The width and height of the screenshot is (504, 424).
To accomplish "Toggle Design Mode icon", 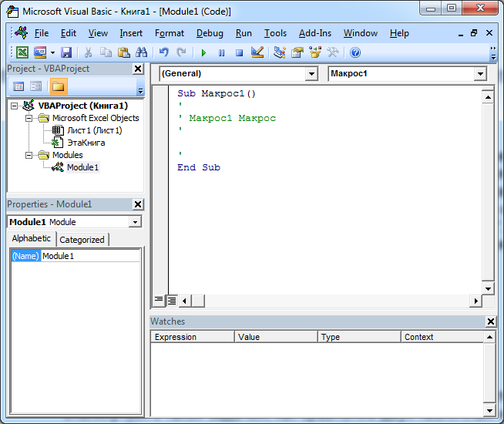I will point(257,52).
